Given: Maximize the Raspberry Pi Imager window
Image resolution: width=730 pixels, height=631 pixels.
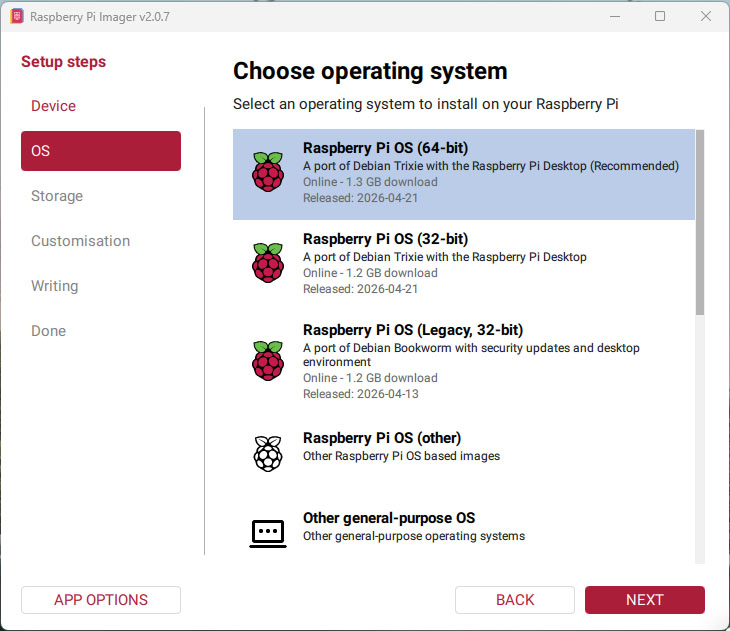Looking at the screenshot, I should [x=660, y=16].
